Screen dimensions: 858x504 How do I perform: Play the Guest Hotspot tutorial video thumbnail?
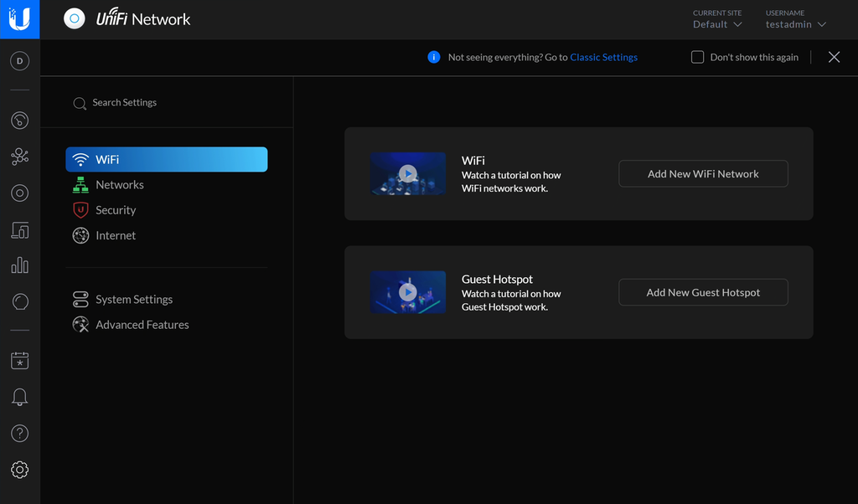point(408,292)
